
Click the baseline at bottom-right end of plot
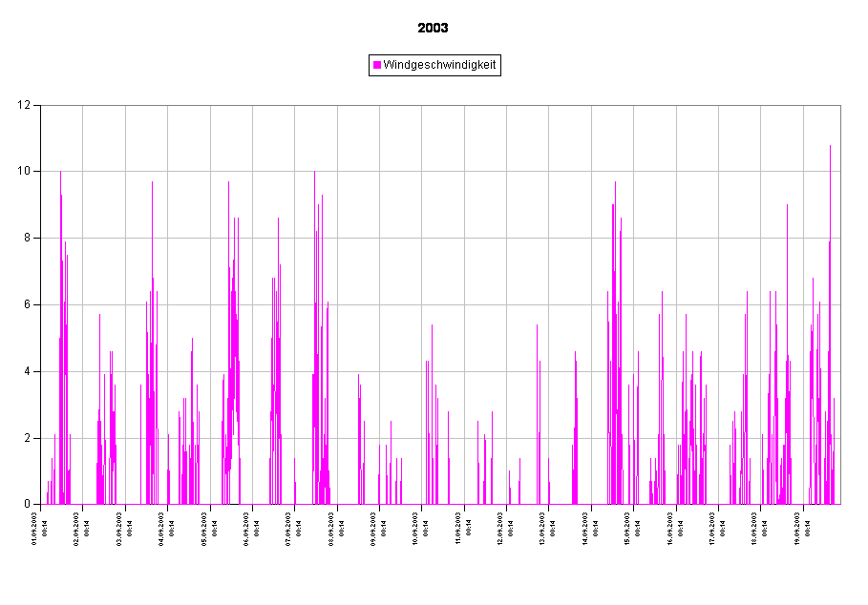(838, 504)
